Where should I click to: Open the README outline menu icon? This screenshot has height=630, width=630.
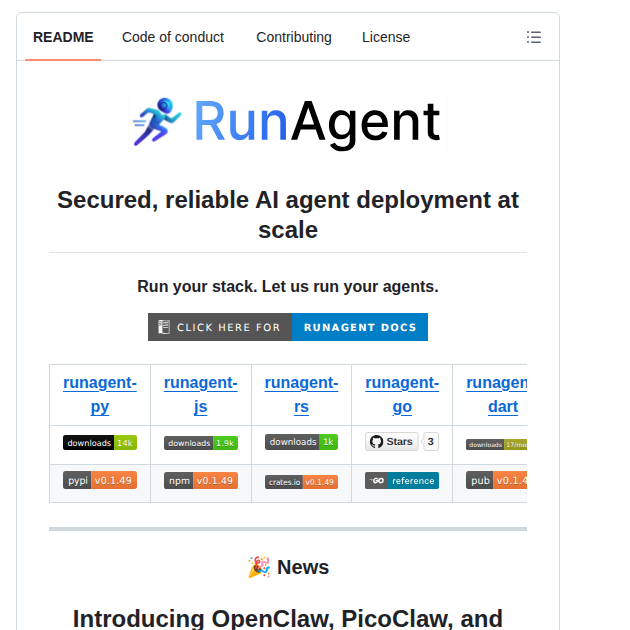pyautogui.click(x=534, y=37)
